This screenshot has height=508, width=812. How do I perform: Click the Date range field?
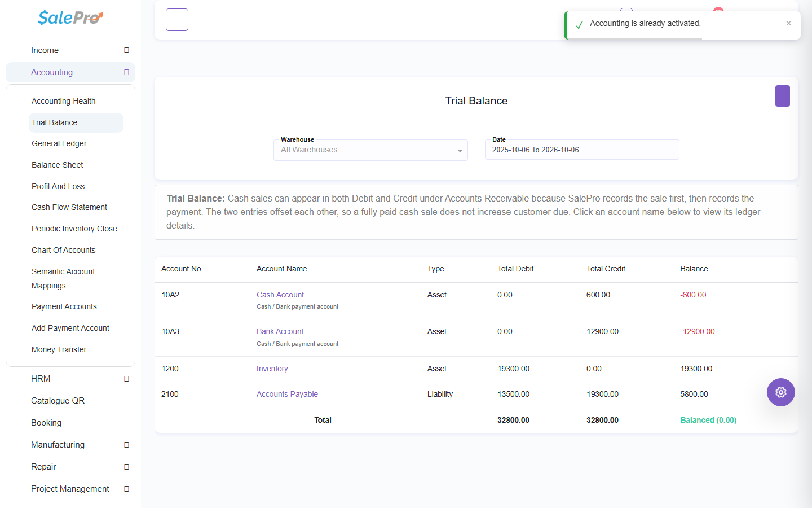pyautogui.click(x=582, y=150)
